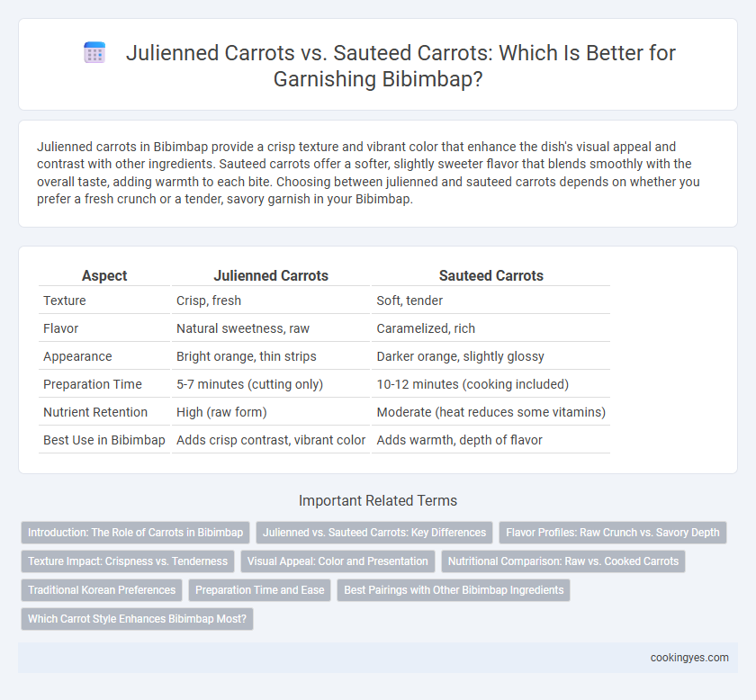Click 'Which Carrot Style Enhances Bibimbap Most?' tag
This screenshot has height=700, width=756.
click(137, 619)
